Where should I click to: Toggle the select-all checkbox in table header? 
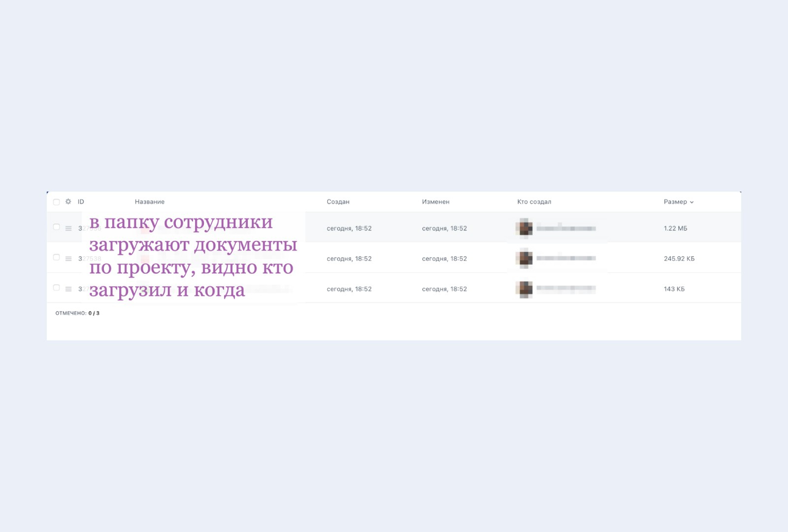[56, 202]
